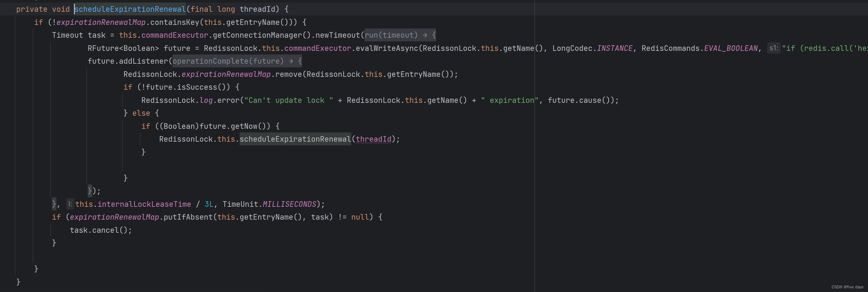Click the RFuture<Boolean> type declaration

point(123,48)
